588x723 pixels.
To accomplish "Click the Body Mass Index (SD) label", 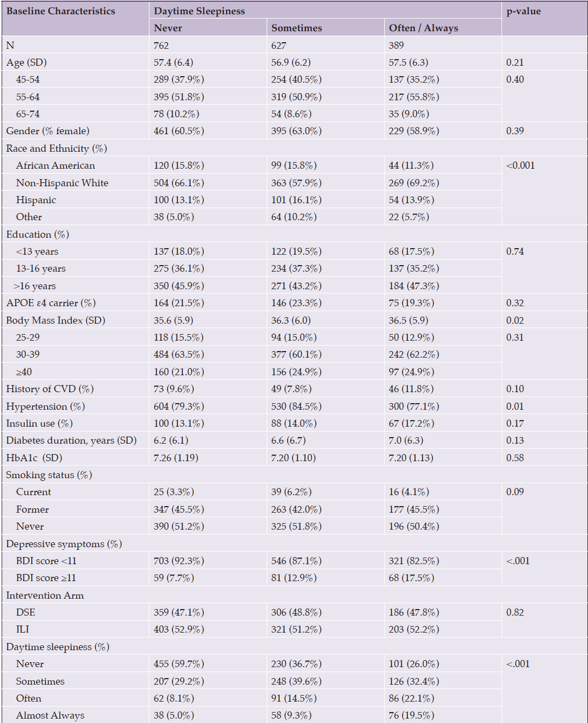I will (56, 320).
